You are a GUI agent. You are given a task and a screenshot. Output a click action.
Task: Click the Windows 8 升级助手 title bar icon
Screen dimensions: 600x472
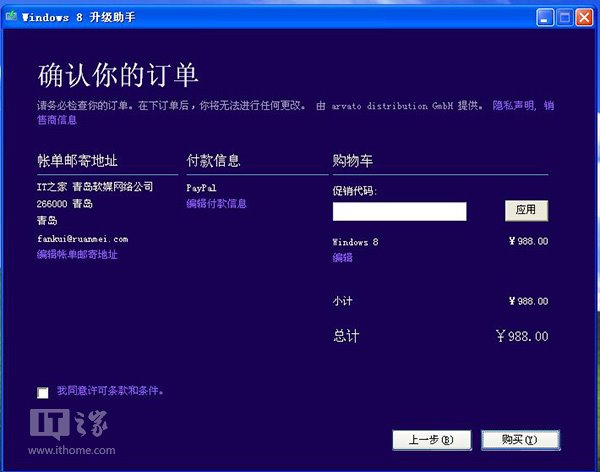(11, 16)
